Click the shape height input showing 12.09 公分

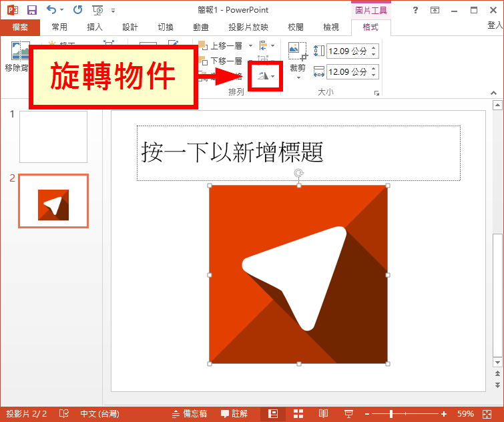348,51
